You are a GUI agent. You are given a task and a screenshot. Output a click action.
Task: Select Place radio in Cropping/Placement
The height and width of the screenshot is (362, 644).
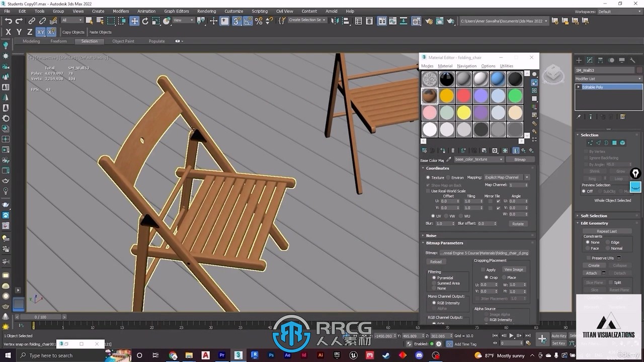(x=504, y=278)
